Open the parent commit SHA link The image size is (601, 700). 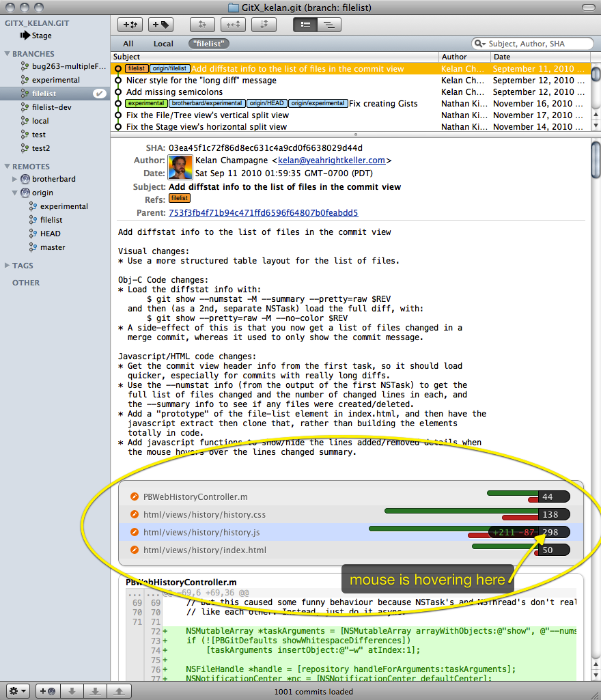(x=263, y=213)
